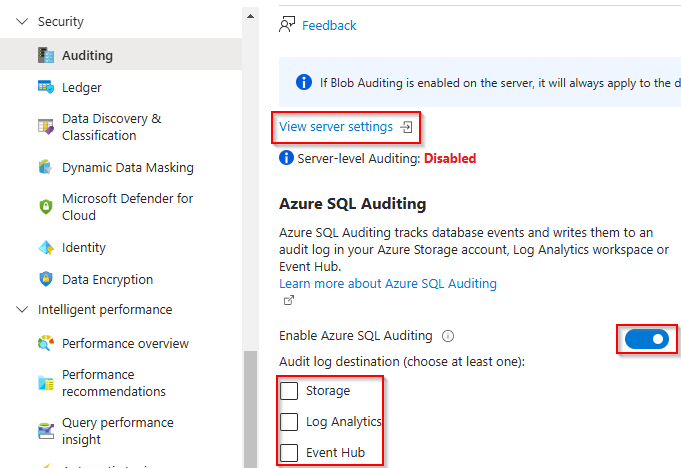
Task: Click the sidebar scroll-up arrow
Action: [250, 16]
